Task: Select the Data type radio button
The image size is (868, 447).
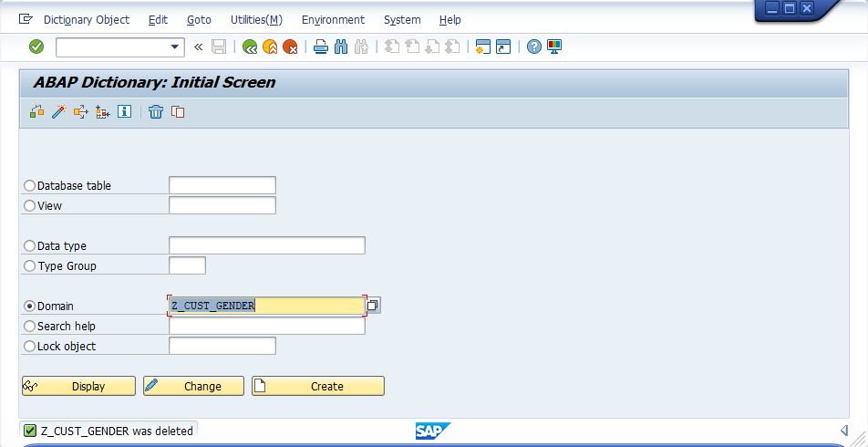Action: pyautogui.click(x=29, y=245)
